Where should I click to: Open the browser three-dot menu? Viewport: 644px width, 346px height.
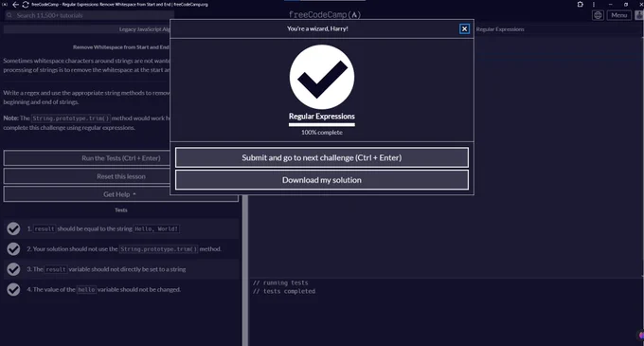click(x=594, y=4)
